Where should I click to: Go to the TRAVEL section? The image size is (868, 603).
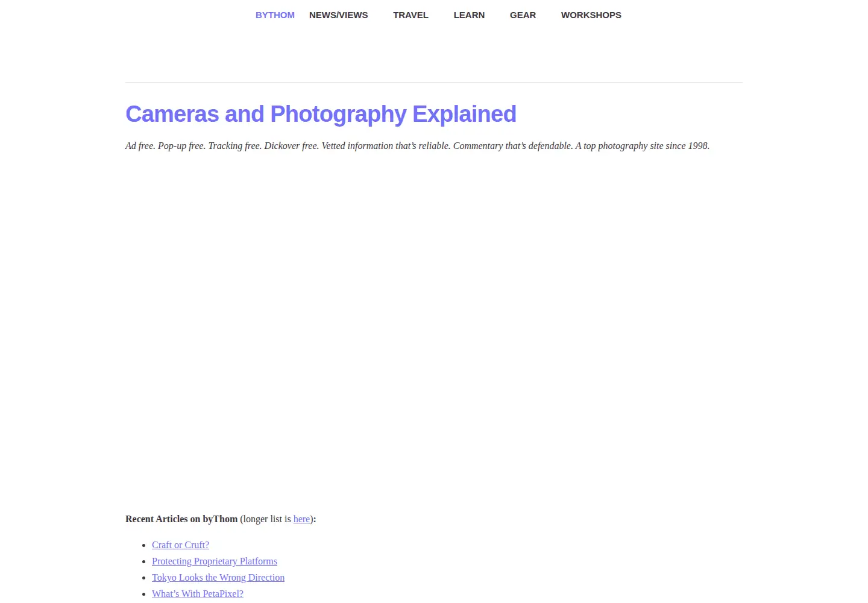pos(410,15)
